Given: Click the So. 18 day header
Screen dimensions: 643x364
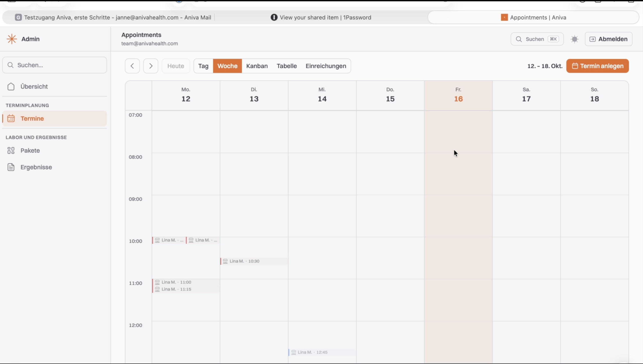Looking at the screenshot, I should 595,95.
